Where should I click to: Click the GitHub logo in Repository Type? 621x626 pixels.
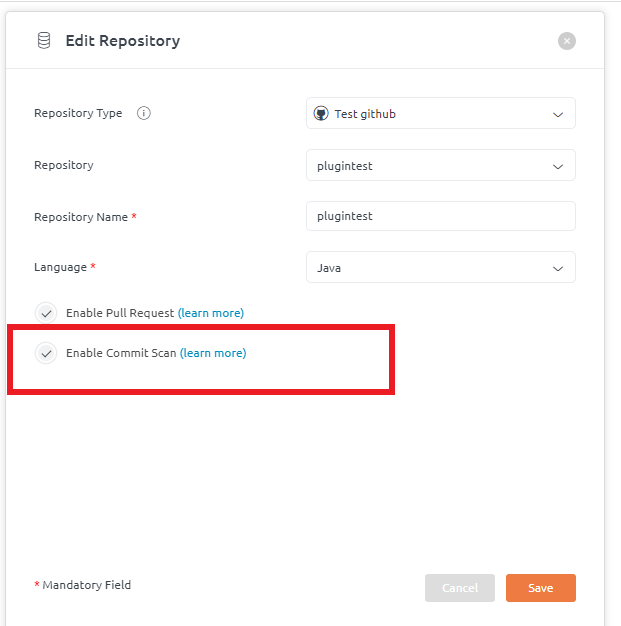click(321, 114)
